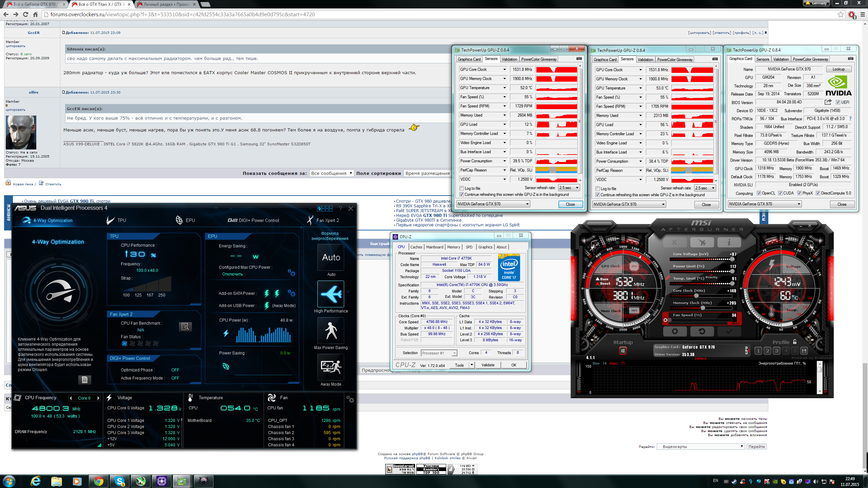Open CPU-Z Processor #1 selection dropdown

coord(439,353)
